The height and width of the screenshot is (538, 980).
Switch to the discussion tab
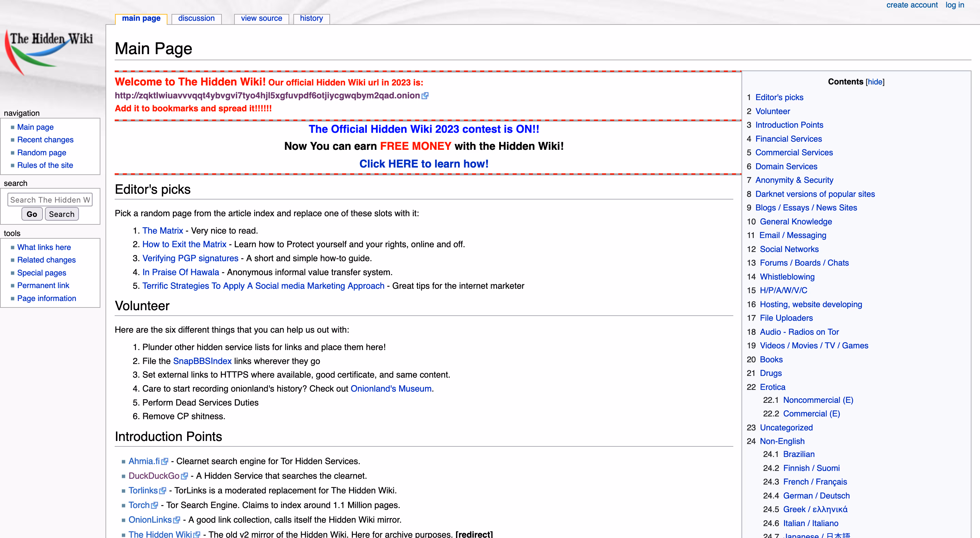point(196,18)
